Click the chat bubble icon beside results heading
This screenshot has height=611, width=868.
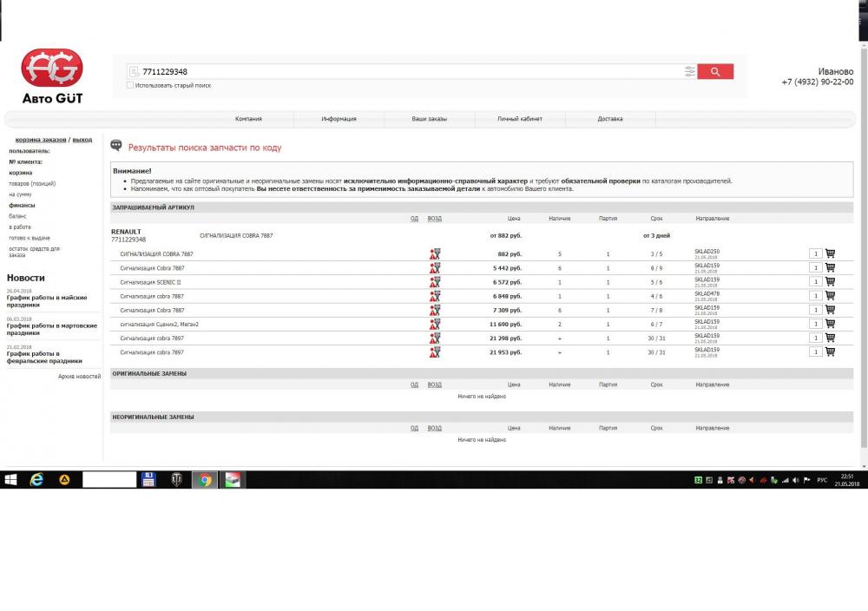pos(116,145)
